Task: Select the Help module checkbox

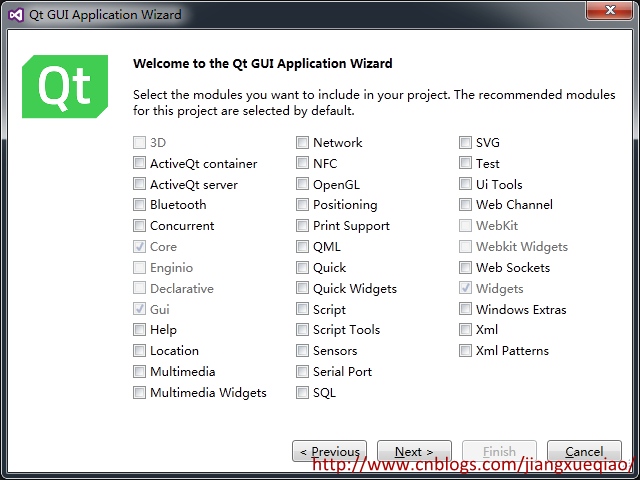Action: (139, 329)
